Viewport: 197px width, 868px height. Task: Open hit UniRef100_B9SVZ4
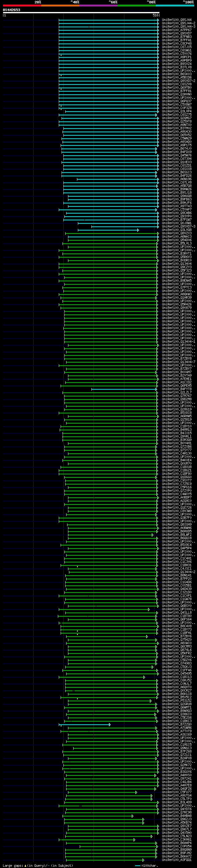(x=176, y=64)
